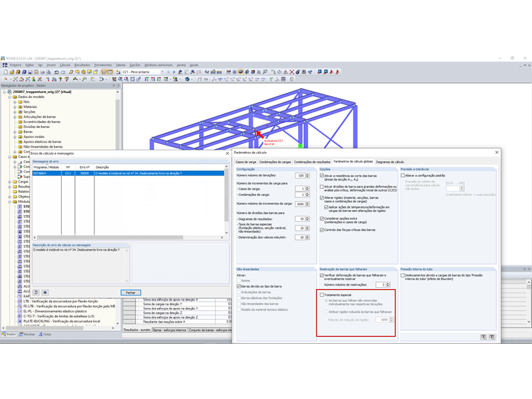Click the red flag icon at toolbar end
This screenshot has width=532, height=399.
coord(337,72)
